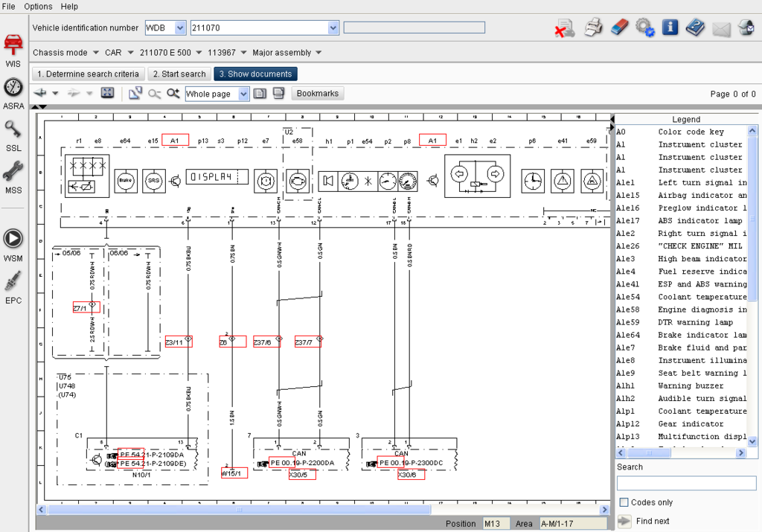Click the X30/5 connector link
The image size is (762, 532).
[x=302, y=475]
